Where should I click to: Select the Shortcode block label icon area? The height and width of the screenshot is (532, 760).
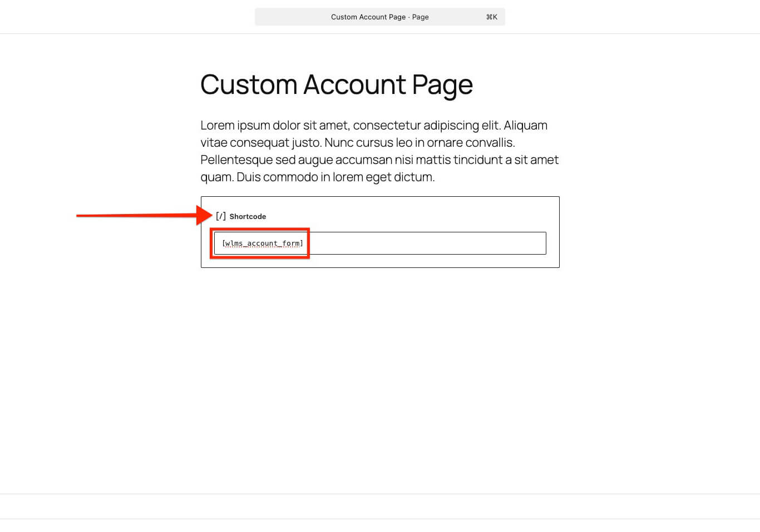tap(221, 216)
